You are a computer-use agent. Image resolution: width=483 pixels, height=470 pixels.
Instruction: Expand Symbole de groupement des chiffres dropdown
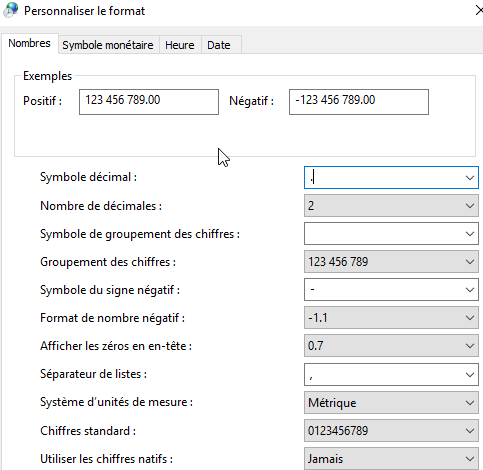(470, 234)
